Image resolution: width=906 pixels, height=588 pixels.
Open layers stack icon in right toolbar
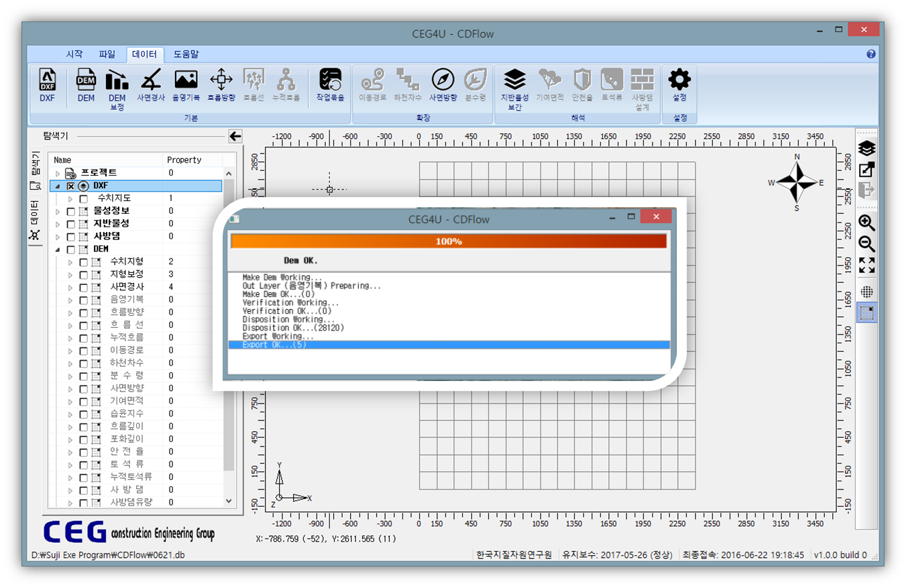867,148
